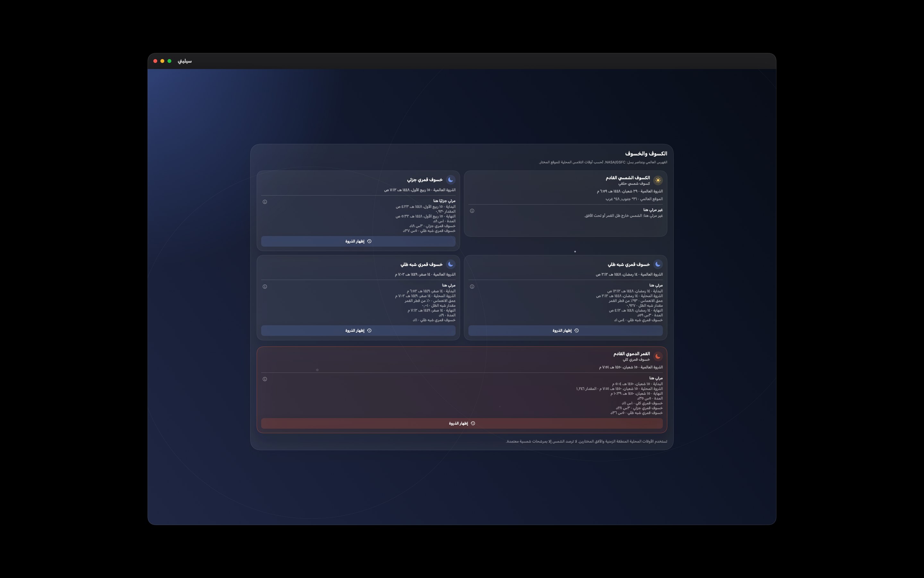This screenshot has height=578, width=924.
Task: Click the footer note beginning تستخدم الأوقات المحلية
Action: [586, 442]
